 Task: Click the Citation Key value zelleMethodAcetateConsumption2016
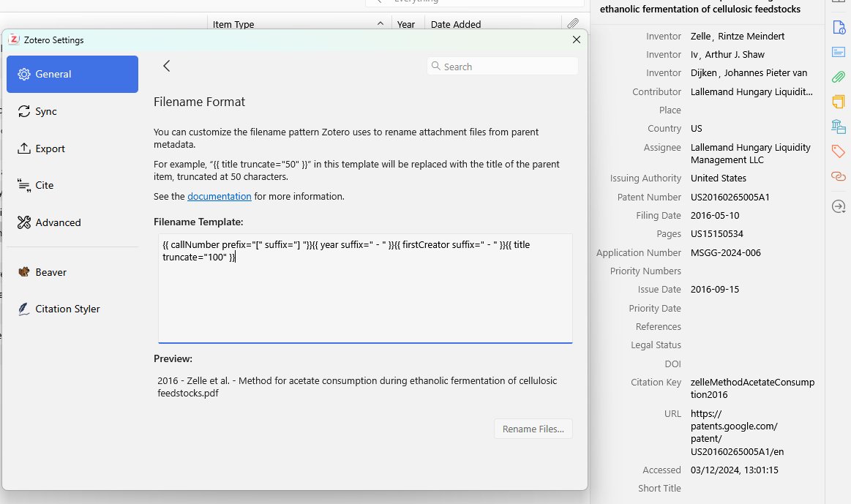(x=752, y=388)
